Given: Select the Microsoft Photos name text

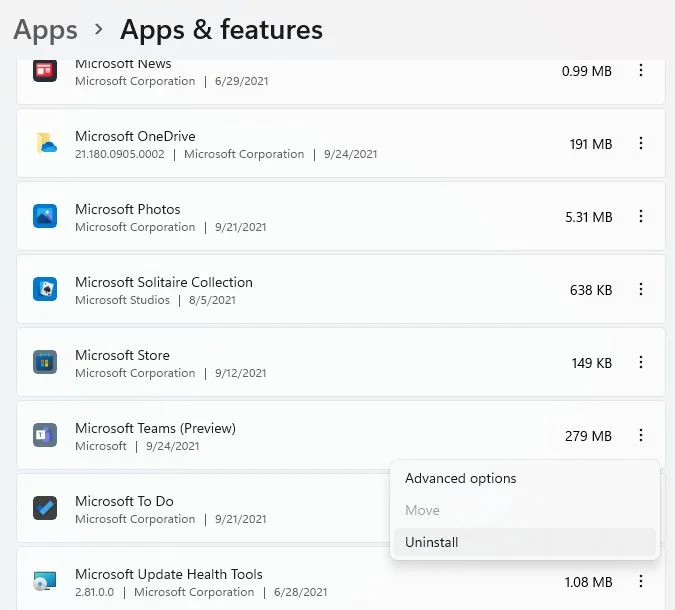Looking at the screenshot, I should 127,209.
